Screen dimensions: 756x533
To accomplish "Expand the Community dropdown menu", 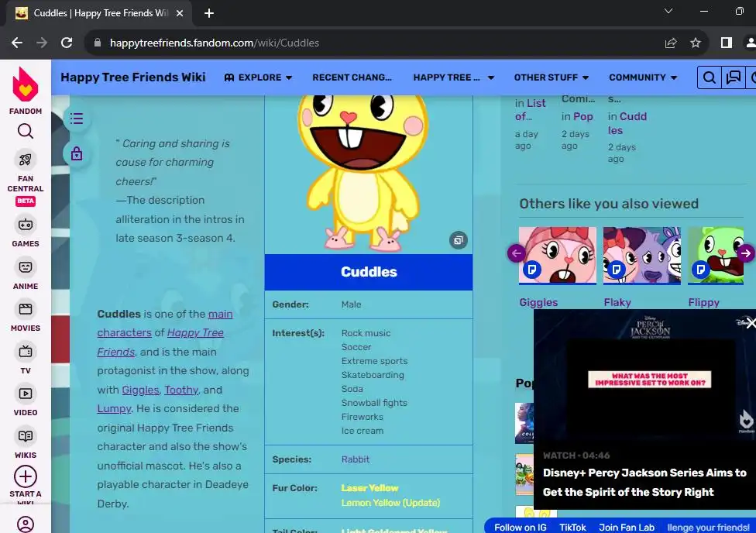I will [643, 77].
